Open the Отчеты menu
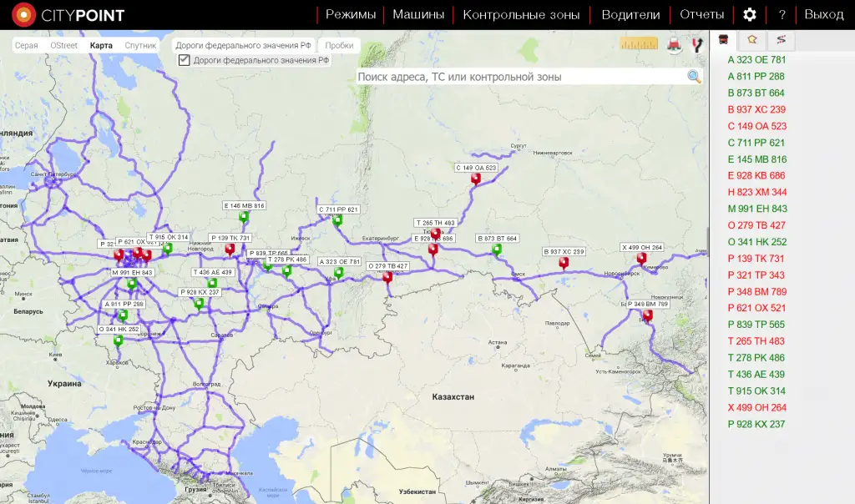Image resolution: width=855 pixels, height=504 pixels. [x=701, y=14]
